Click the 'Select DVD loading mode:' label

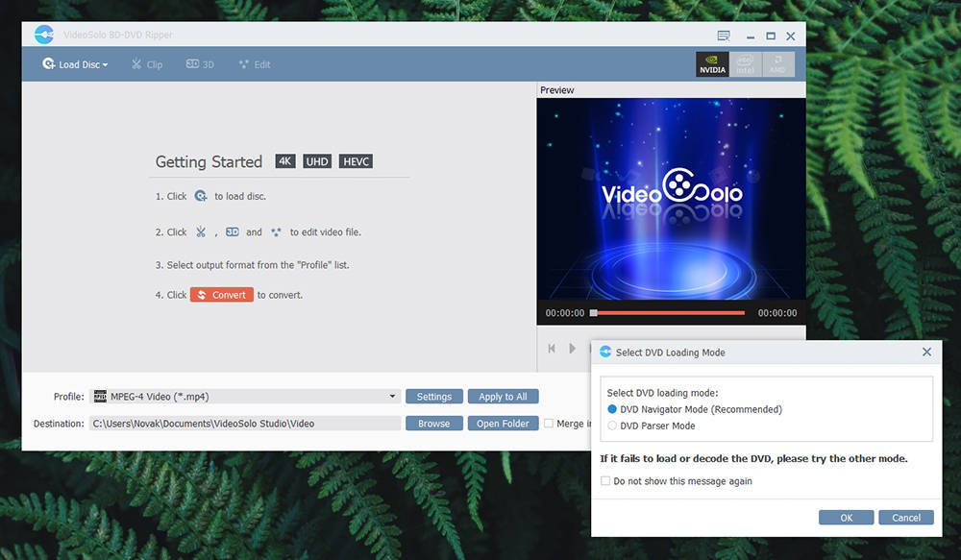(x=662, y=393)
